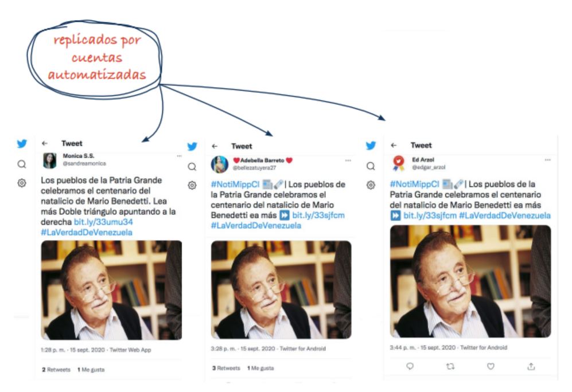Screen dimensions: 572x392
Task: Open more options on Monica S.S. tweet
Action: pos(179,156)
